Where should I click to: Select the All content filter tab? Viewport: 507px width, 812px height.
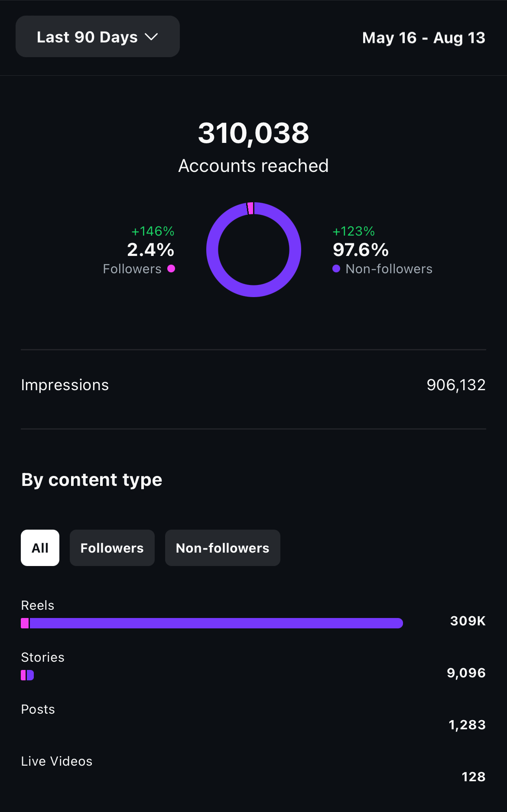(x=40, y=548)
